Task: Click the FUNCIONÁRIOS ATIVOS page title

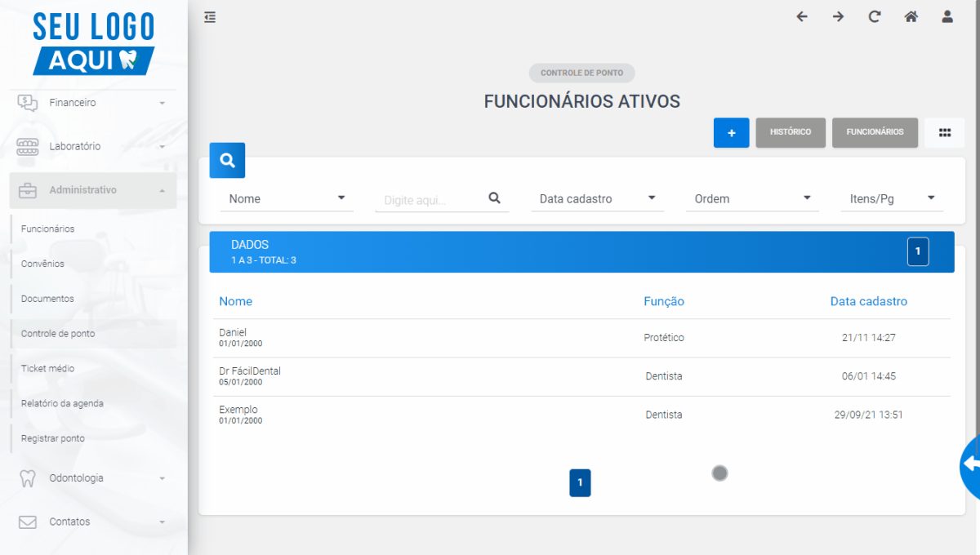Action: (x=581, y=102)
